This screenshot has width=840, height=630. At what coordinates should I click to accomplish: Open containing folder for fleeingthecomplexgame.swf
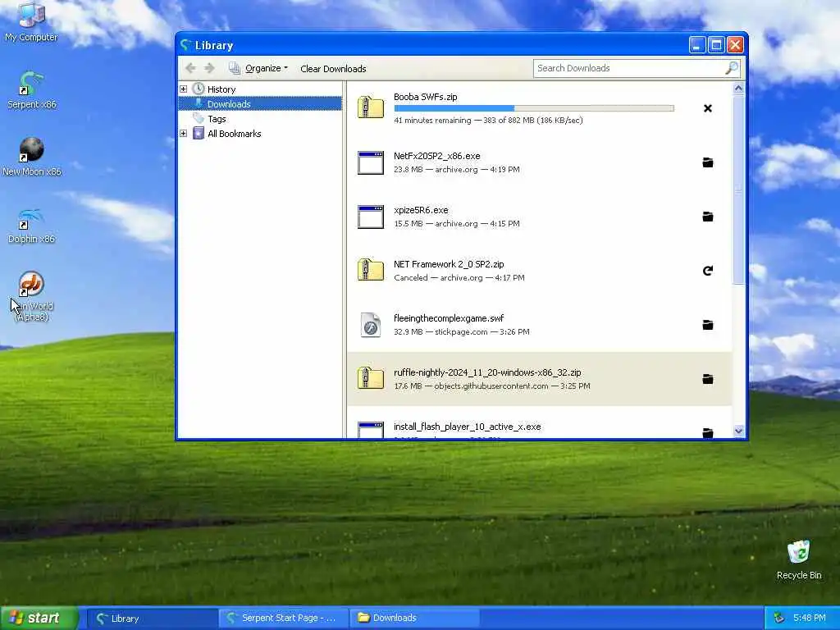[x=708, y=325]
